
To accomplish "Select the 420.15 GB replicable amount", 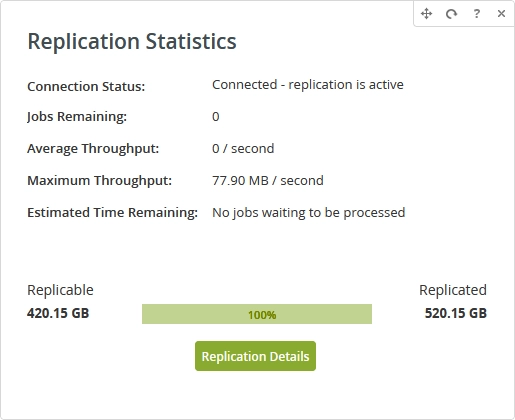I will 58,313.
